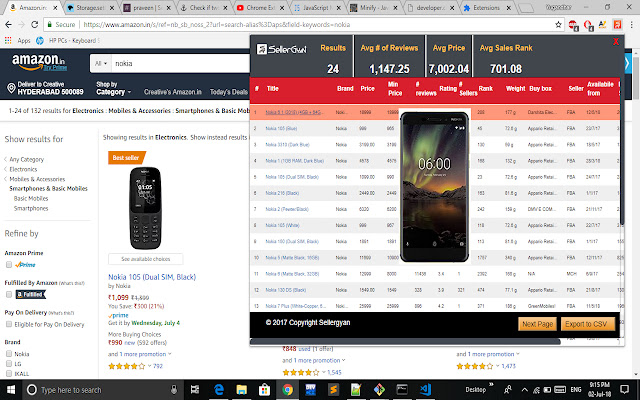Open Sublime Text from the taskbar
This screenshot has height=400, width=640.
coord(333,390)
